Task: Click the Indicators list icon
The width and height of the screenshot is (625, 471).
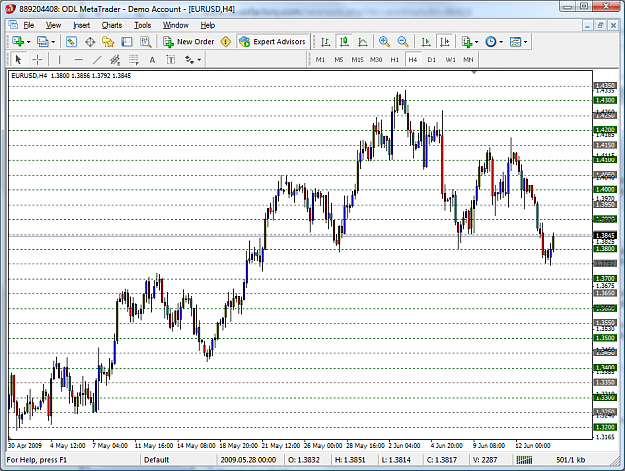Action: click(x=467, y=41)
